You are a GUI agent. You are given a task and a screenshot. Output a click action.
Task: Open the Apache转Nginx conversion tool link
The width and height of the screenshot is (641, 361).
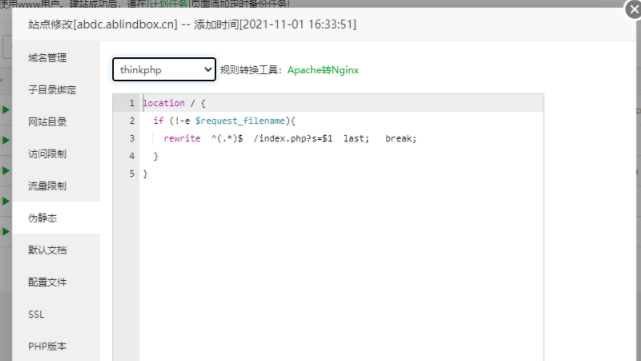pos(323,70)
